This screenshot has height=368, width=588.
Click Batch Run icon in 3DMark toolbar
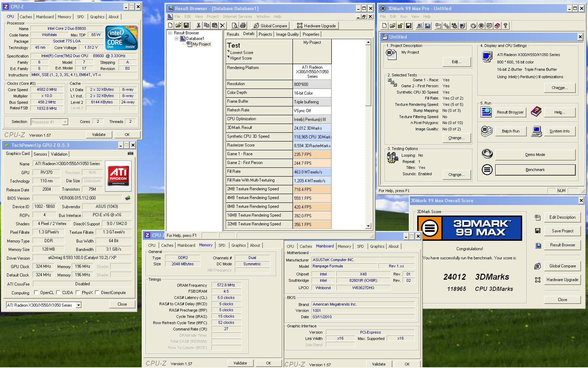point(489,26)
